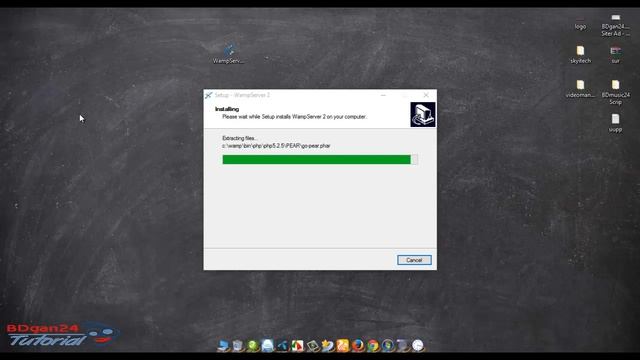Launch Google Chrome from the dock

[373, 345]
